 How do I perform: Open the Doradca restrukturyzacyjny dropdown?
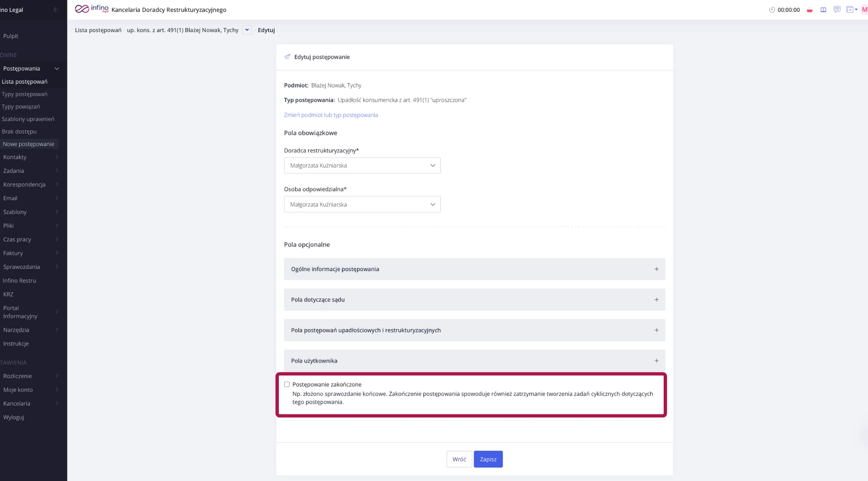tap(362, 165)
